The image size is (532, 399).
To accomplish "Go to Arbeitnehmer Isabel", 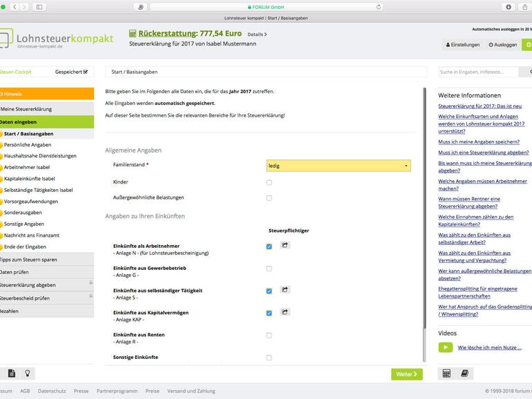I will (x=27, y=167).
